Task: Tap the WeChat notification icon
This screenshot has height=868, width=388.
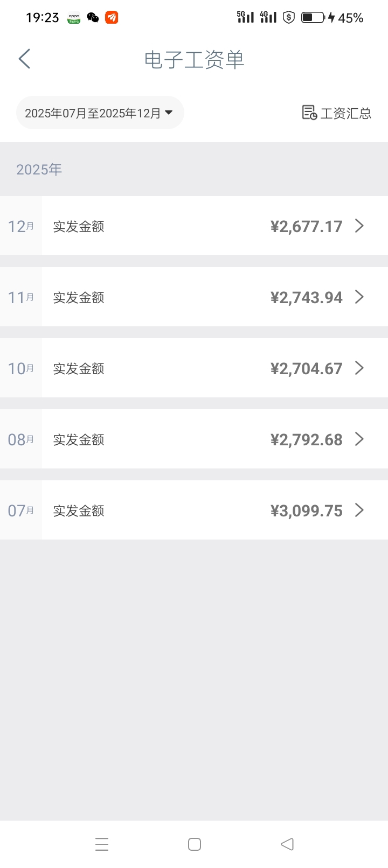Action: coord(93,18)
